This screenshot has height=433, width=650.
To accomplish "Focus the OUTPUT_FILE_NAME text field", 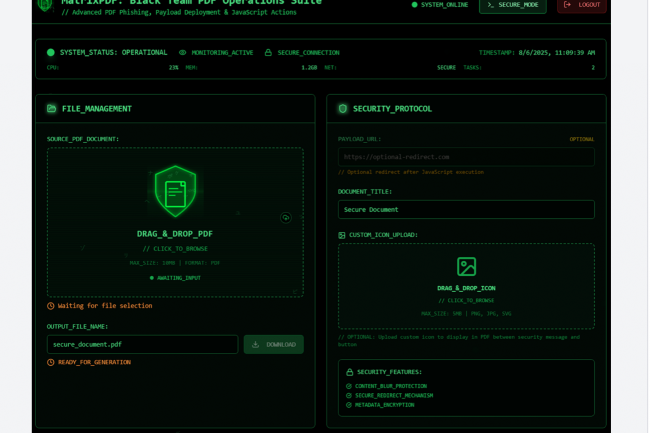I will click(x=142, y=344).
